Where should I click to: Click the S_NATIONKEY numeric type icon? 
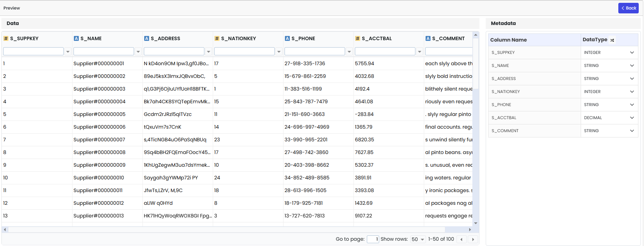(217, 38)
